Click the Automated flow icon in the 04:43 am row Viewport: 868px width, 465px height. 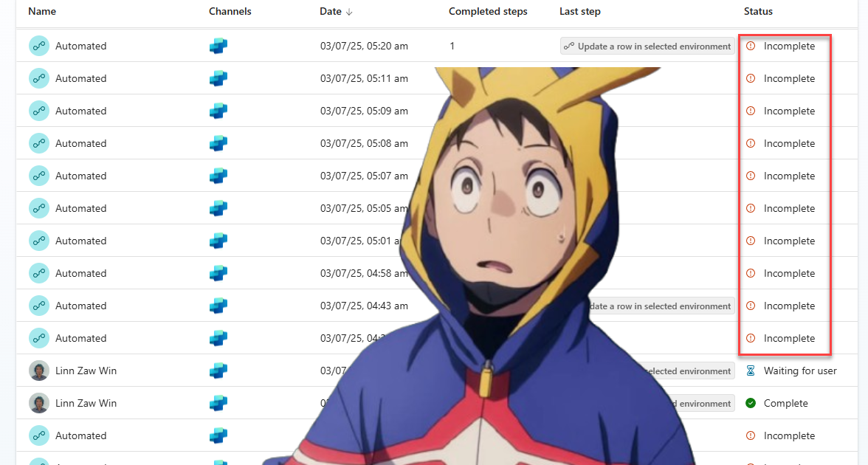38,306
